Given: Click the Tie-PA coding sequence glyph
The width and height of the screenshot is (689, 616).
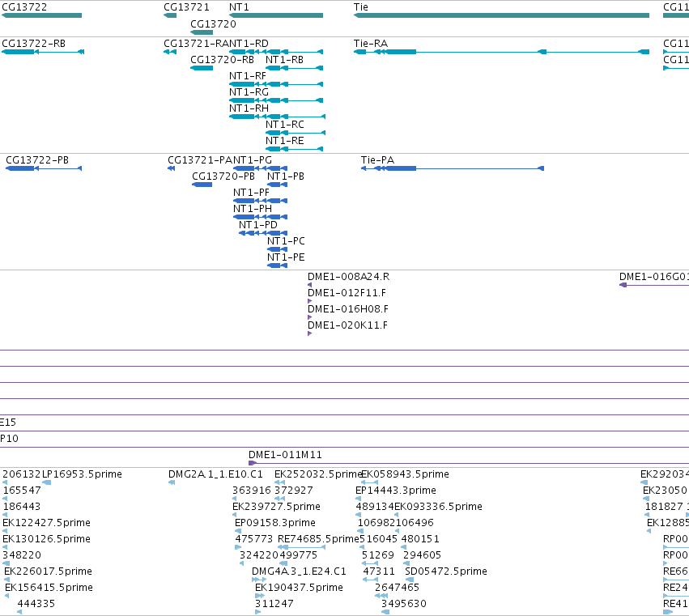Looking at the screenshot, I should [x=452, y=168].
